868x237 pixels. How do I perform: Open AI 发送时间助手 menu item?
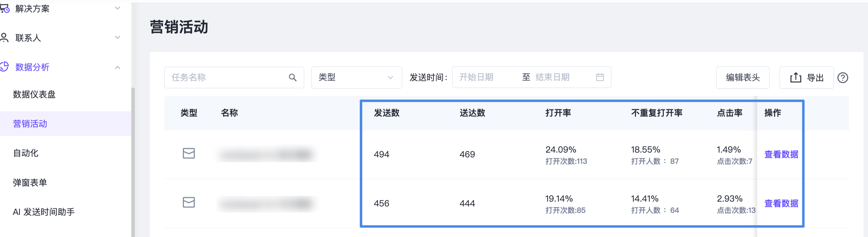pos(44,212)
